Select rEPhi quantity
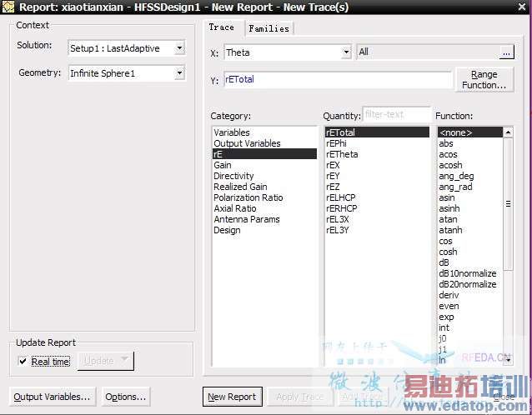The height and width of the screenshot is (415, 532). tap(377, 143)
